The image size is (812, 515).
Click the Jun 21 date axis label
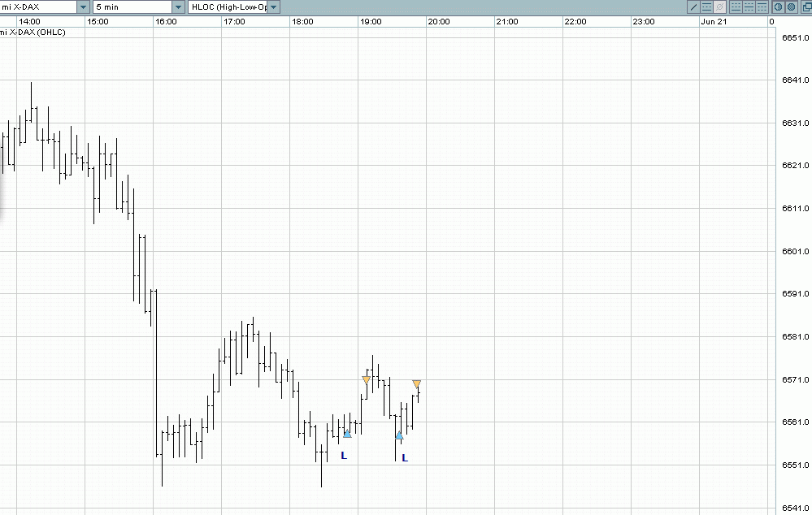pyautogui.click(x=714, y=21)
